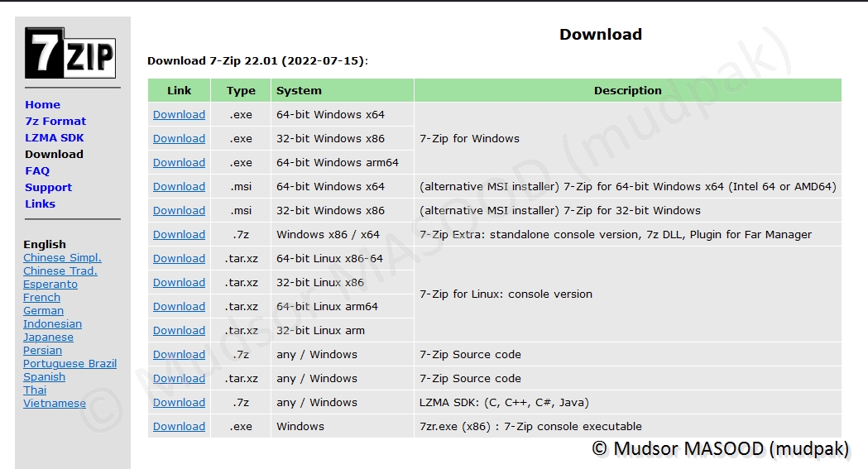The width and height of the screenshot is (868, 469).
Task: Download the 64-bit Windows x64 .msi installer
Action: (179, 187)
